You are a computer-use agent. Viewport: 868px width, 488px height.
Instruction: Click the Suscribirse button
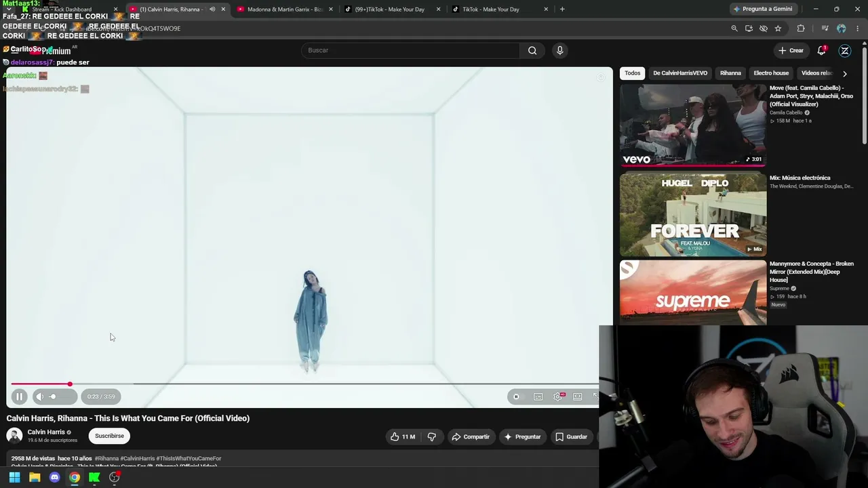tap(109, 436)
